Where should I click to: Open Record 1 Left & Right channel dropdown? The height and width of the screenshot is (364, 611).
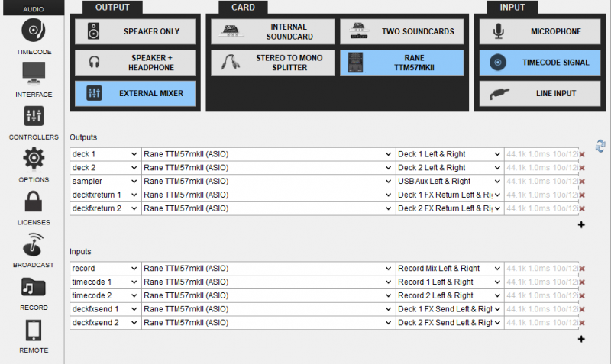click(450, 282)
